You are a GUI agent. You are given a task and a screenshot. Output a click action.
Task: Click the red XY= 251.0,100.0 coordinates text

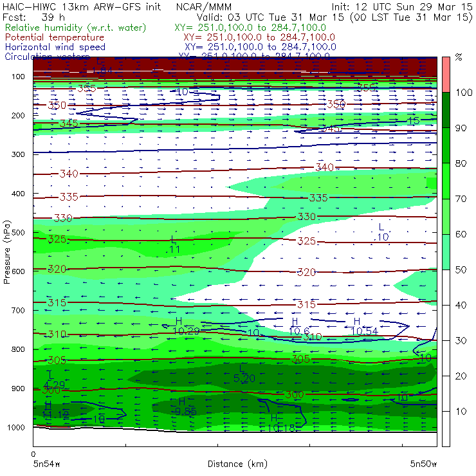[259, 37]
